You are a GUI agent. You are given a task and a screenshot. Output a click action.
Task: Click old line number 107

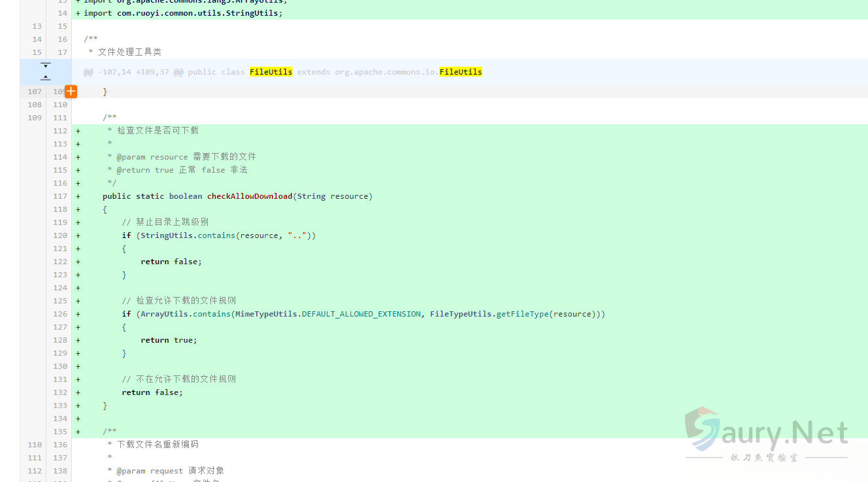33,92
